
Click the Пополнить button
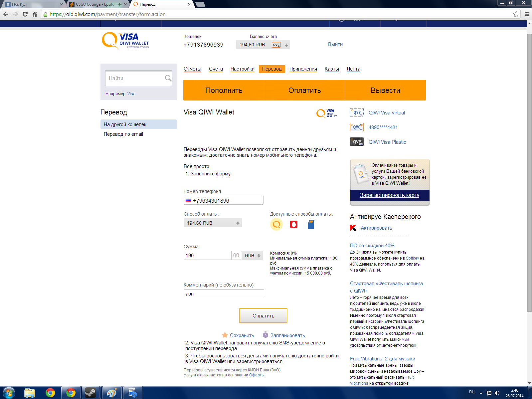click(224, 90)
